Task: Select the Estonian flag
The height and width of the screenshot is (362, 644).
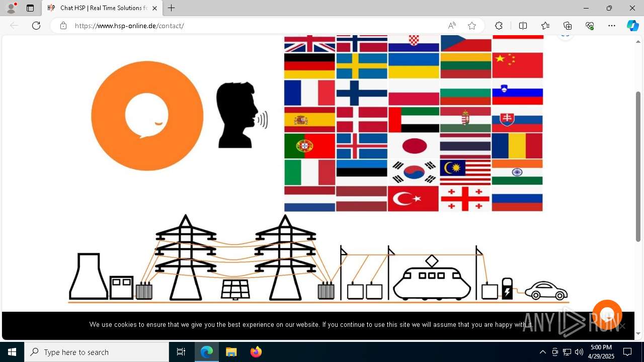Action: (361, 172)
